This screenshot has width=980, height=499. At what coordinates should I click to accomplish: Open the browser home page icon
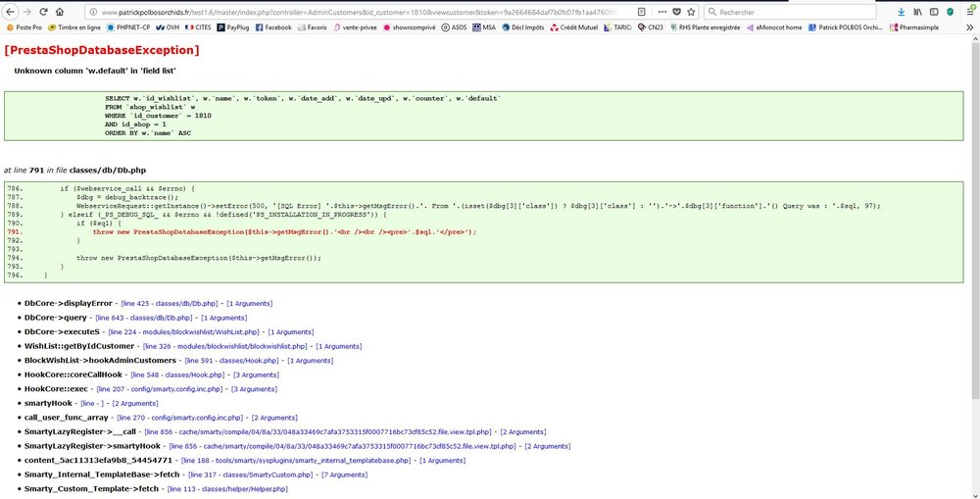[60, 11]
